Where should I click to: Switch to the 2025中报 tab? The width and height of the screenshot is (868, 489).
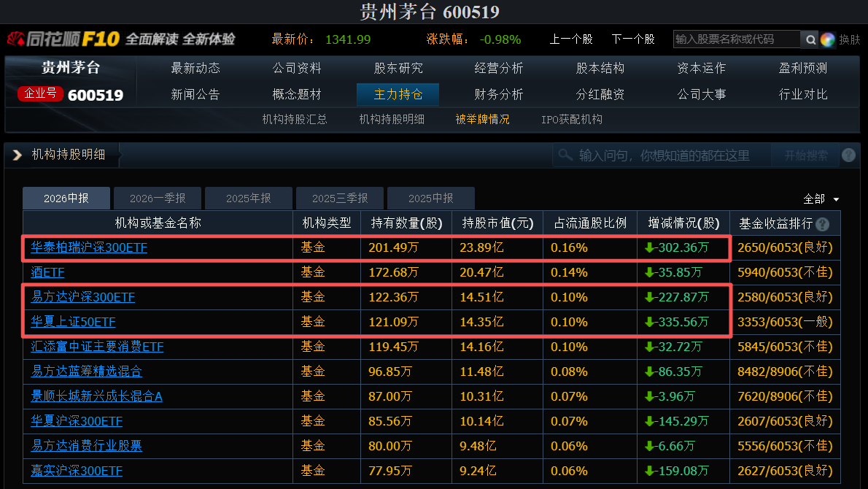(430, 199)
